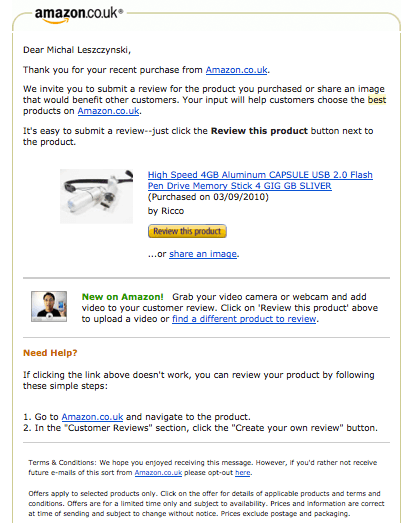Image resolution: width=415 pixels, height=523 pixels.
Task: Click the video review thumbnail of man
Action: point(49,306)
